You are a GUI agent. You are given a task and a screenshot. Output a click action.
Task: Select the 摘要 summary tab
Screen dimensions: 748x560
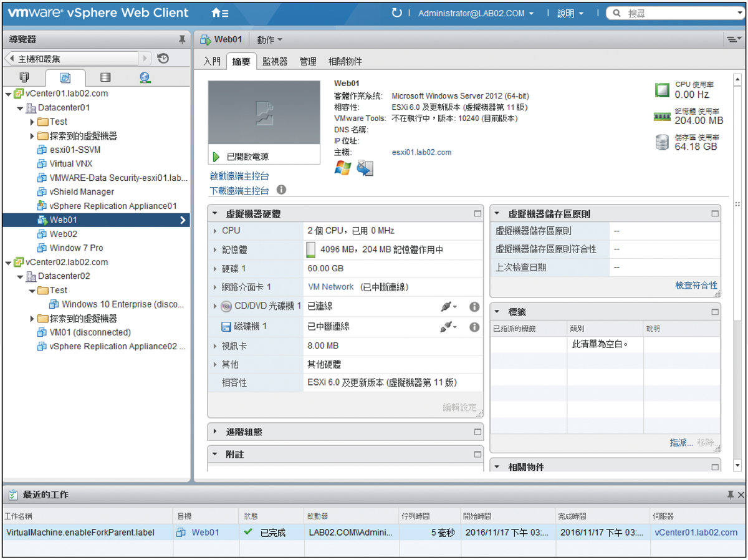(241, 61)
